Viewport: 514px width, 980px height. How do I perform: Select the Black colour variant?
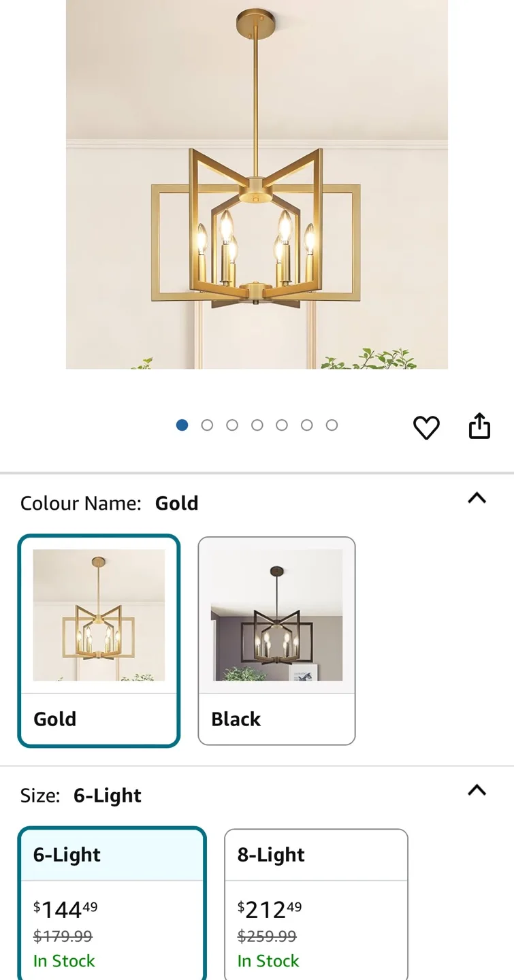276,638
